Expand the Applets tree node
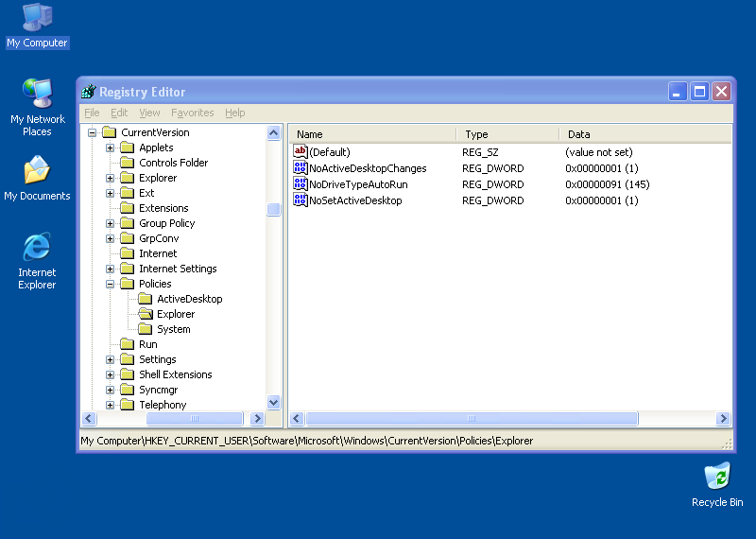The image size is (756, 539). pos(110,148)
